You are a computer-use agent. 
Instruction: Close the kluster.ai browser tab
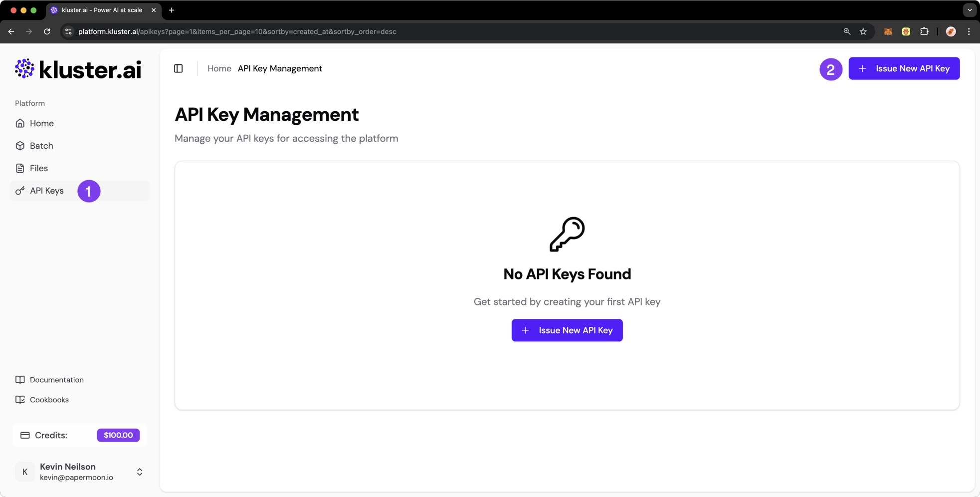pyautogui.click(x=154, y=10)
